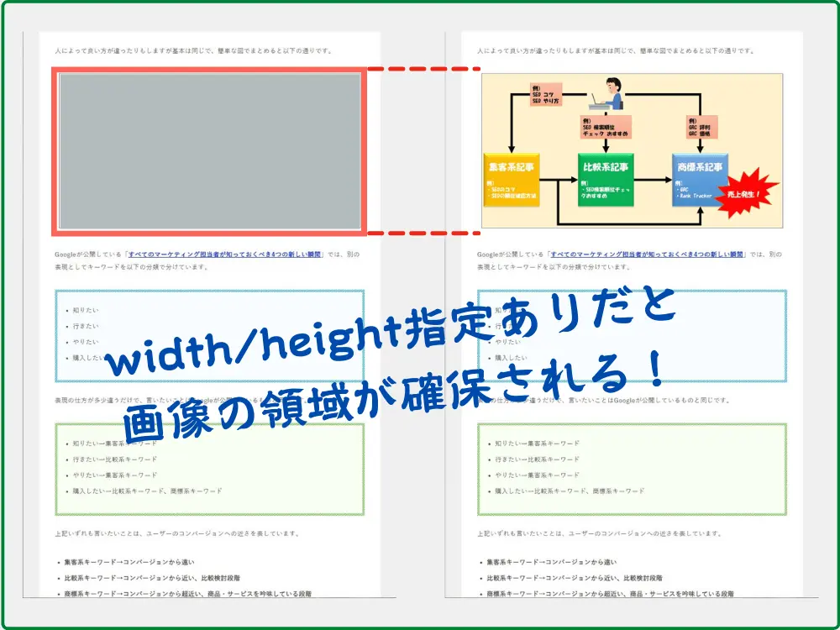Click the「SEO 検索順位チェック おすすめ」label
840x630 pixels.
point(605,126)
